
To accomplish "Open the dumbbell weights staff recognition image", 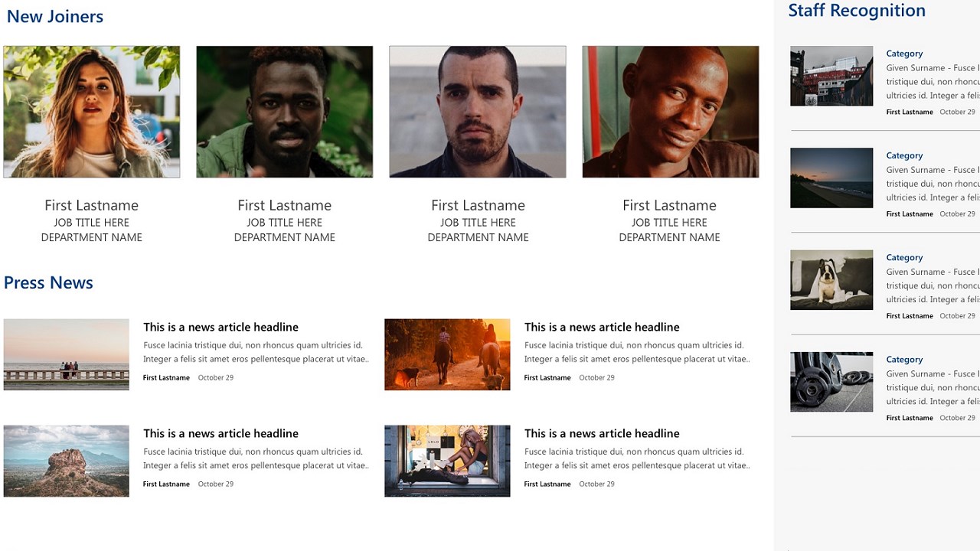I will pyautogui.click(x=831, y=381).
